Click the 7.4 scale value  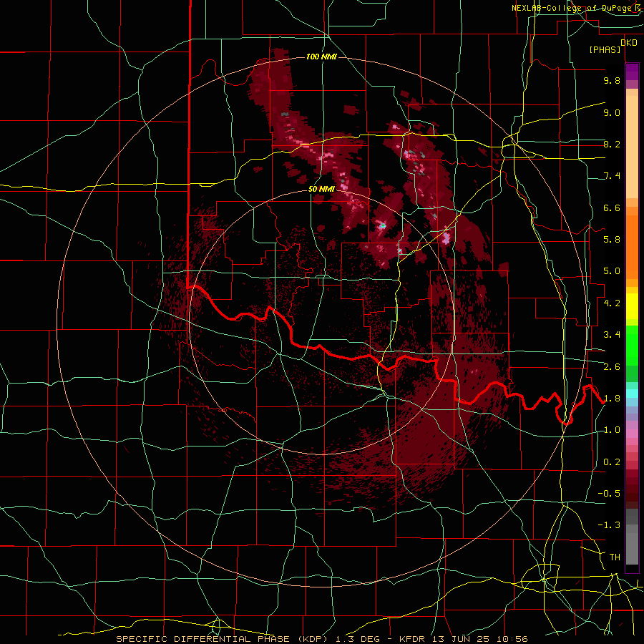612,176
